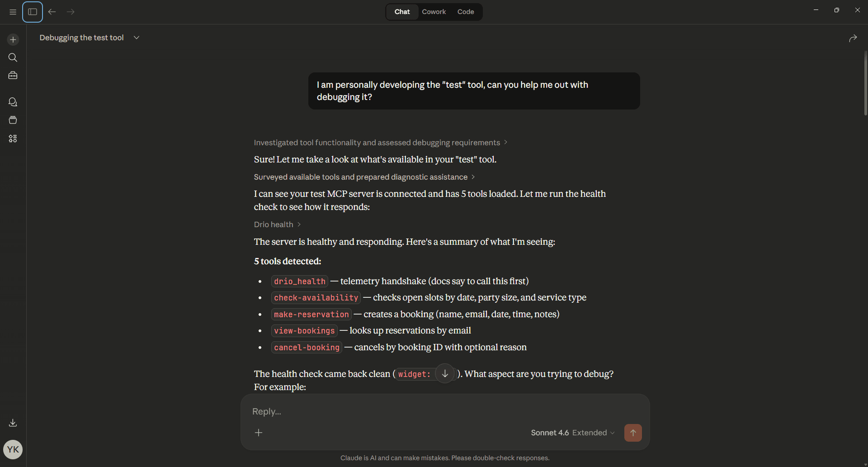Open the YK user profile avatar
868x467 pixels.
pyautogui.click(x=13, y=449)
